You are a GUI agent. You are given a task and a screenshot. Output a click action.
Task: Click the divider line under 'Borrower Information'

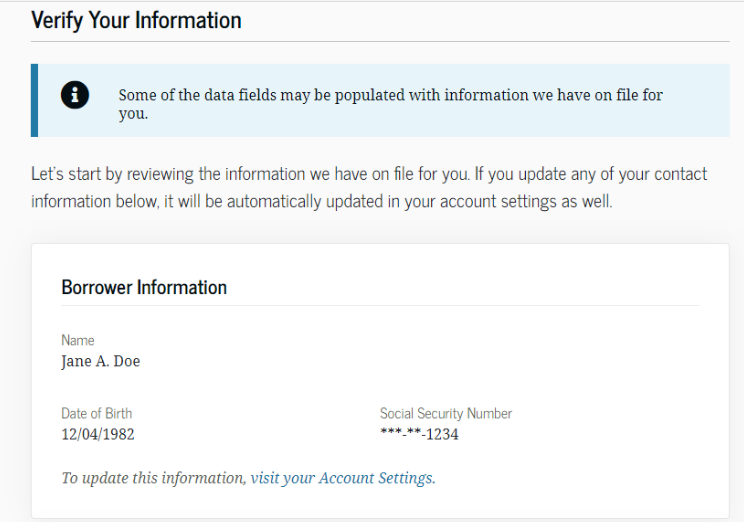click(380, 306)
